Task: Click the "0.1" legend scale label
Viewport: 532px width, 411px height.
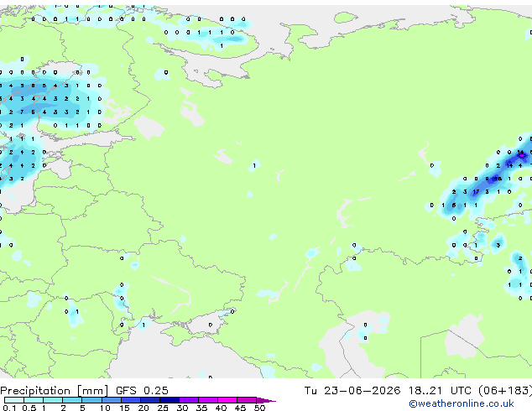Action: pos(10,408)
